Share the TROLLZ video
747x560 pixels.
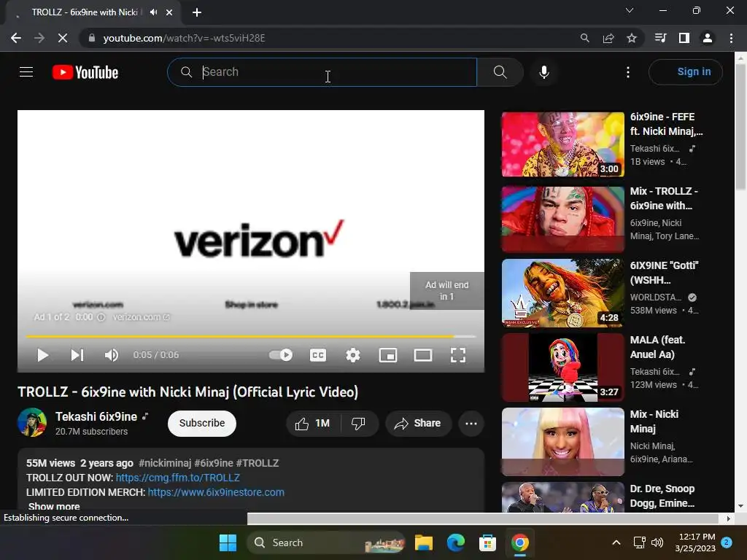pyautogui.click(x=418, y=424)
